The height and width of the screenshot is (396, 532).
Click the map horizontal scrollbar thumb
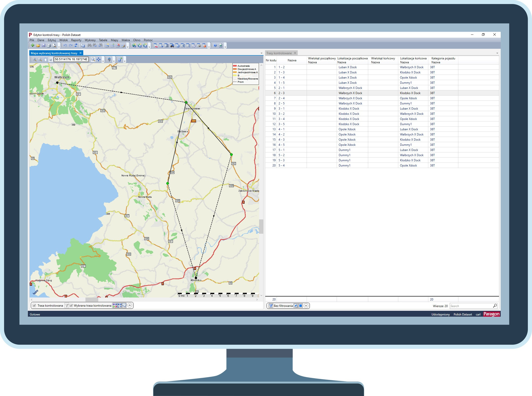(x=92, y=300)
